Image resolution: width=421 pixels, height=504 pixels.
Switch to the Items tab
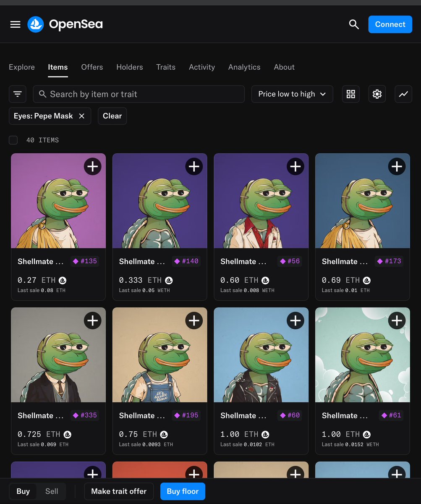click(58, 67)
